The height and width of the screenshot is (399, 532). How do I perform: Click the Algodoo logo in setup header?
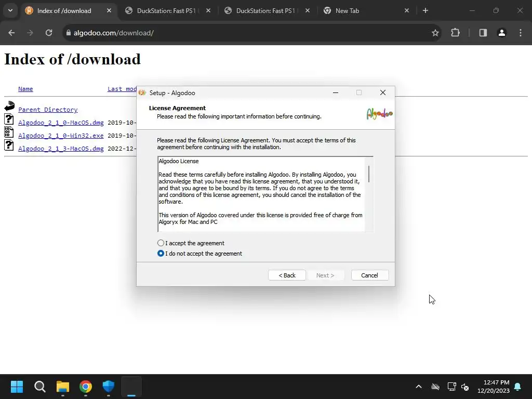pos(380,114)
